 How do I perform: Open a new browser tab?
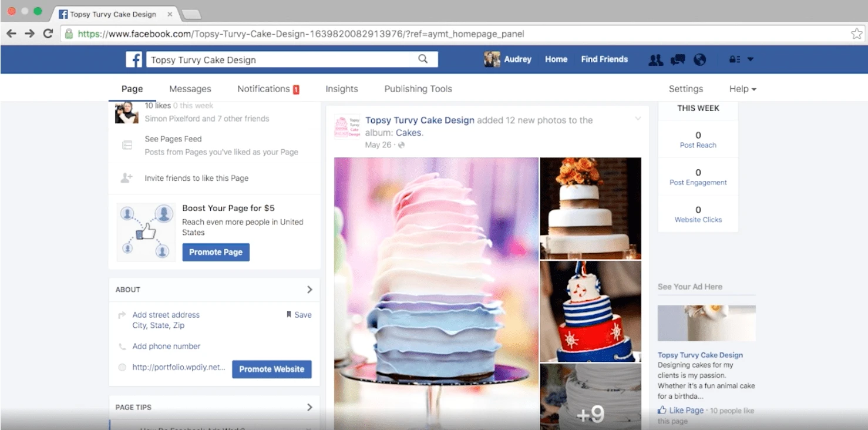(191, 14)
